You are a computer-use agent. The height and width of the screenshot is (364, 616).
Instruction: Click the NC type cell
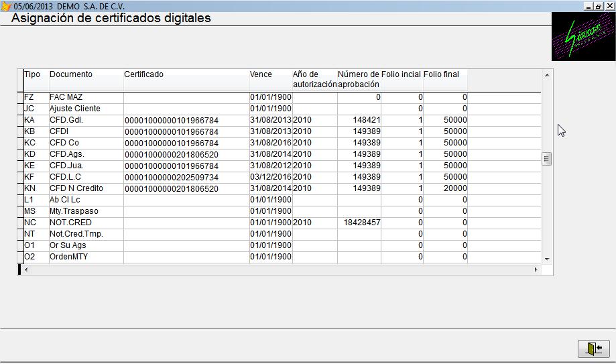tap(36, 223)
